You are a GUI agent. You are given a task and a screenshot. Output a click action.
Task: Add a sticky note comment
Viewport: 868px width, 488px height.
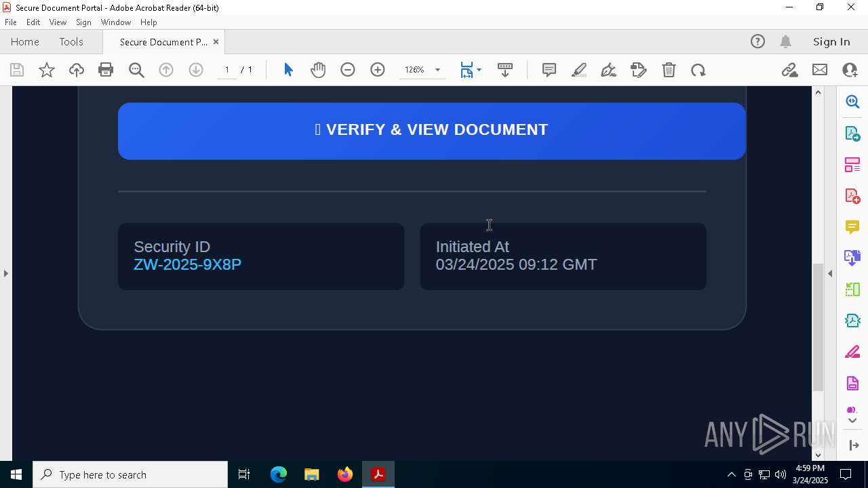coord(549,70)
